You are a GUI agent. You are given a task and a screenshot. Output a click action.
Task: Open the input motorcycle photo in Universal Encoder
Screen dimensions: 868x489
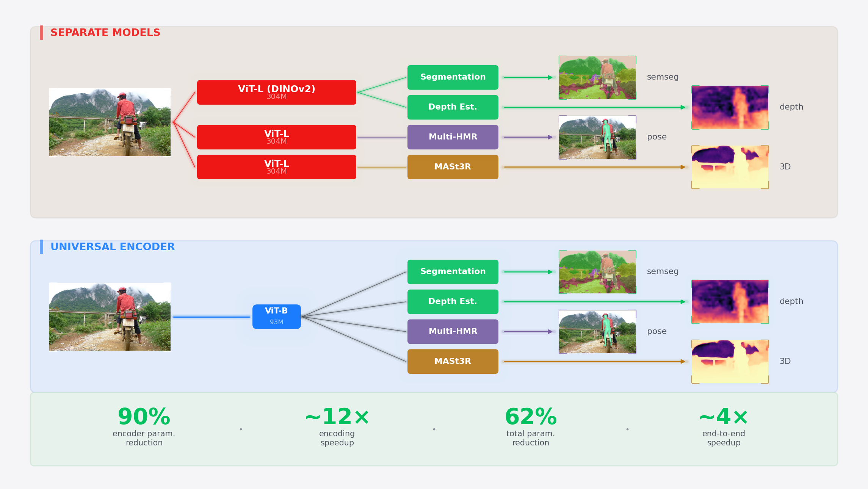click(x=110, y=317)
